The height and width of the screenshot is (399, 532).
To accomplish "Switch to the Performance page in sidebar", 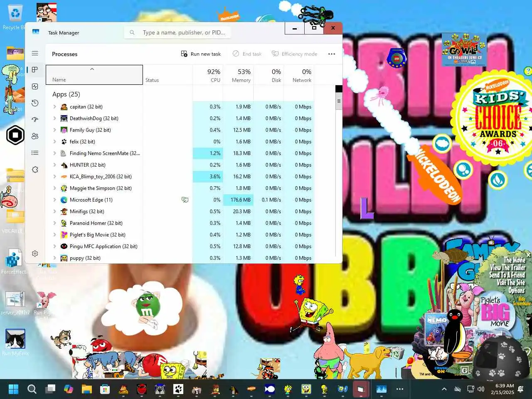I will pos(35,86).
